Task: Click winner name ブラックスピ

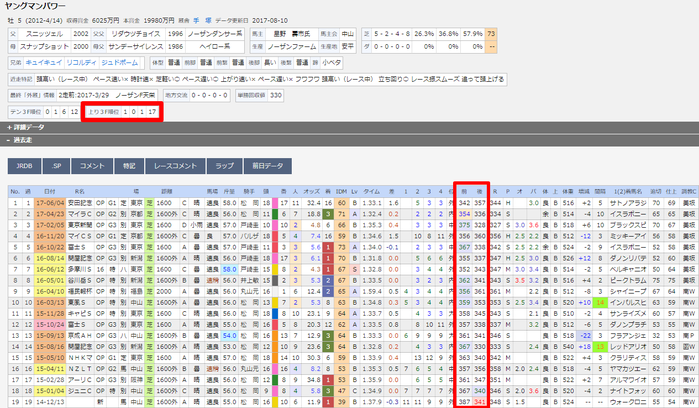Action: (628, 225)
